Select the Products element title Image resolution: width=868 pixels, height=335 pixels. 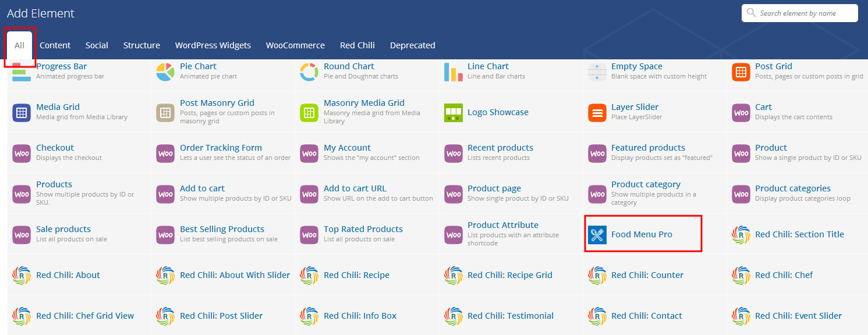pyautogui.click(x=54, y=184)
